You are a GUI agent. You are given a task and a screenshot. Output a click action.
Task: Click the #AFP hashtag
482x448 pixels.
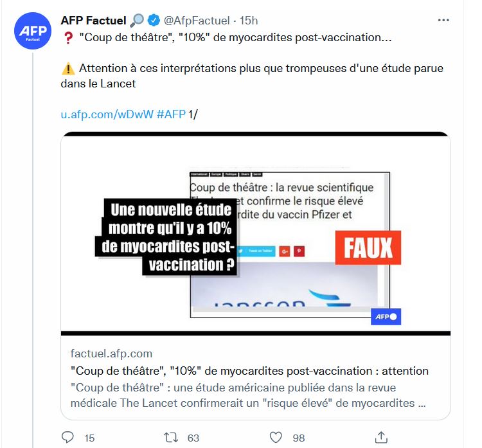(x=170, y=114)
